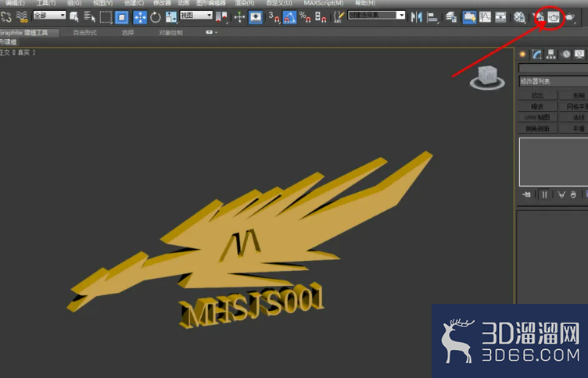This screenshot has width=588, height=378.
Task: Switch to the 对象绘制 ribbon tab
Action: coord(170,33)
